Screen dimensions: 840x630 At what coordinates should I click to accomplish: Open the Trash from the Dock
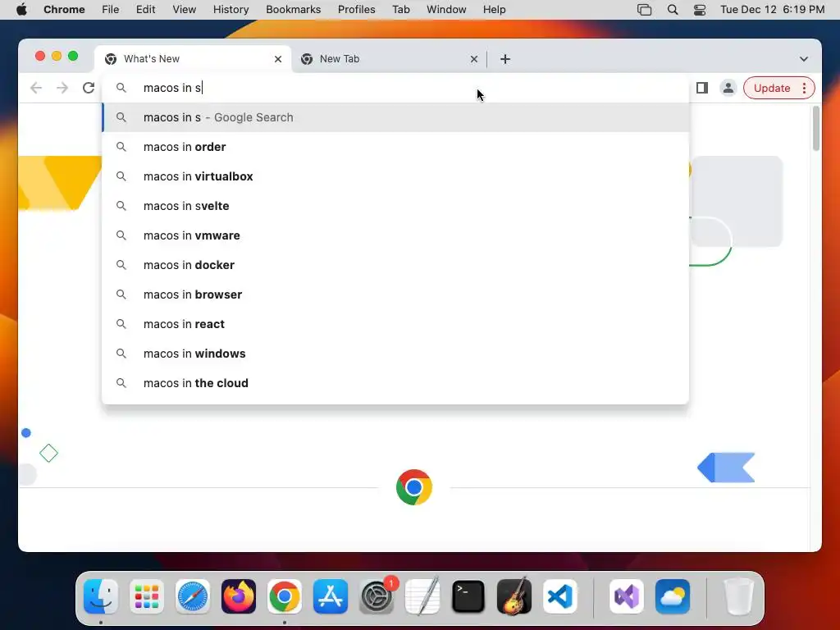pos(739,596)
